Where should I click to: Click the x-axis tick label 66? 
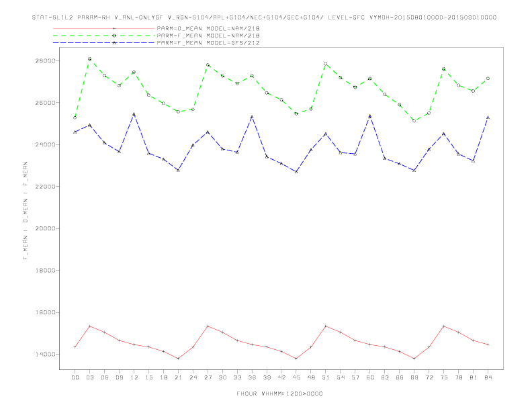(400, 377)
